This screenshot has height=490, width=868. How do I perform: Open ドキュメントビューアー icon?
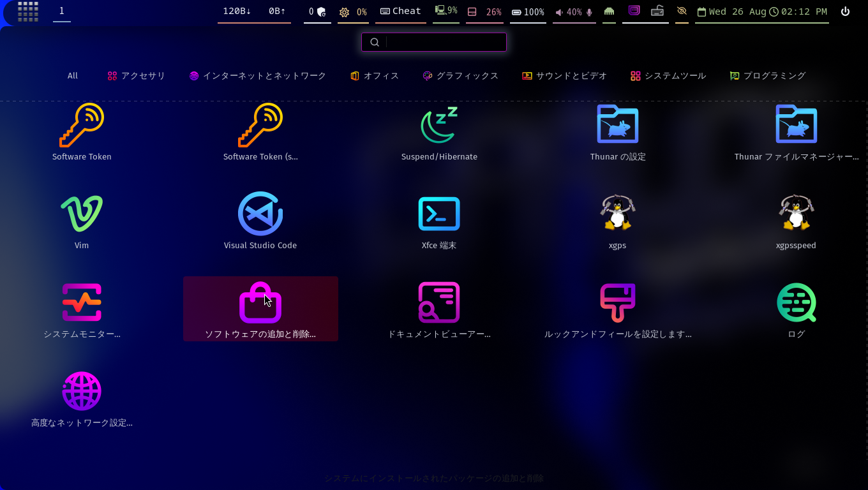(x=439, y=302)
